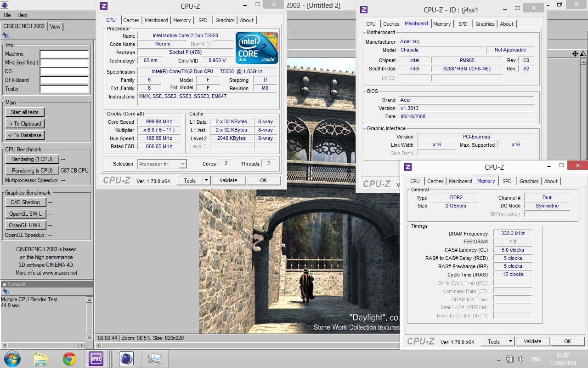This screenshot has height=368, width=588.
Task: Run the Rendering (x CPU) benchmark
Action: coord(32,171)
